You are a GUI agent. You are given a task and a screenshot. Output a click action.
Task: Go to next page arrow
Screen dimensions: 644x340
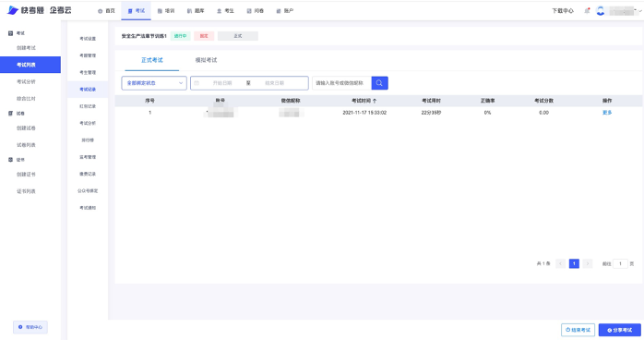(x=588, y=264)
